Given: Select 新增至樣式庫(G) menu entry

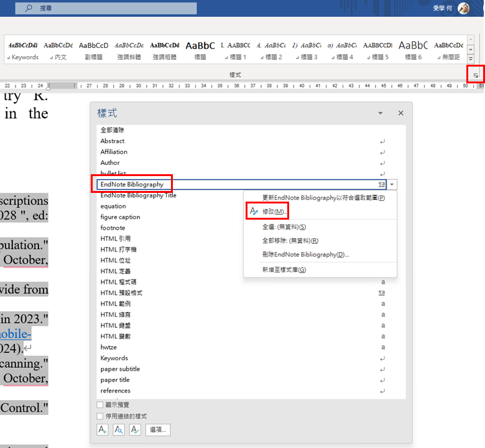Looking at the screenshot, I should [x=284, y=269].
